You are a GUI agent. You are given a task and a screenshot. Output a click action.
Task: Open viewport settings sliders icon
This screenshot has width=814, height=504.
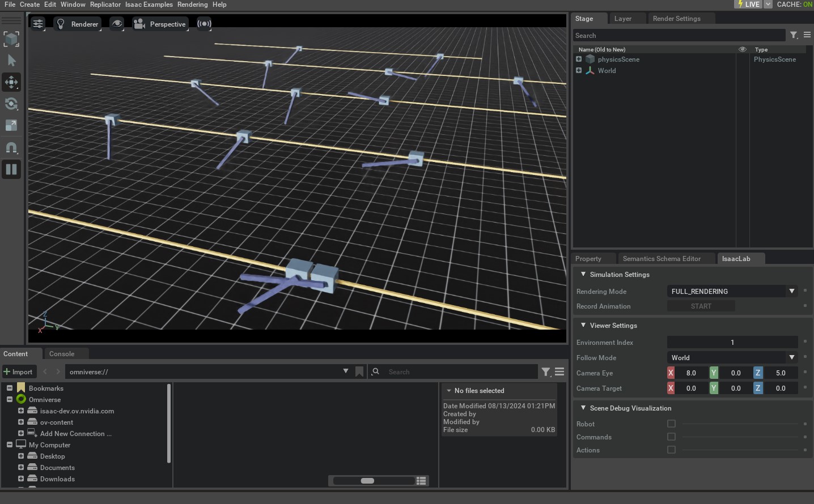(x=38, y=24)
